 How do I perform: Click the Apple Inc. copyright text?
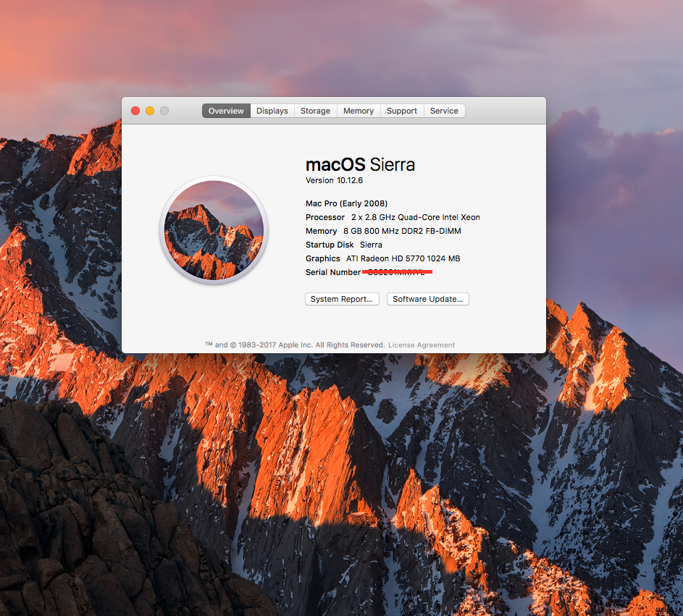pyautogui.click(x=295, y=345)
